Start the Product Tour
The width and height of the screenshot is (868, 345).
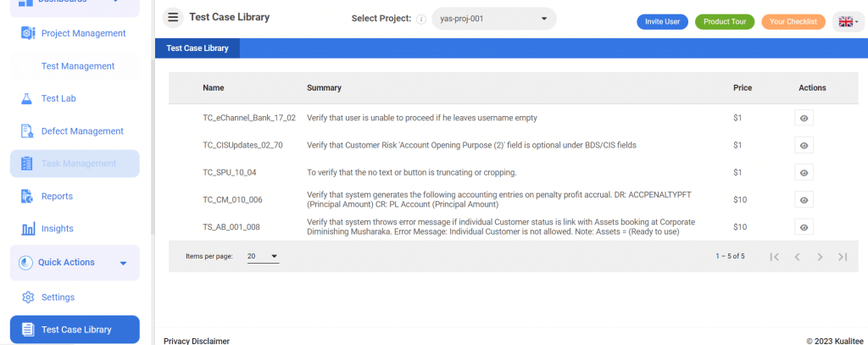pos(725,22)
